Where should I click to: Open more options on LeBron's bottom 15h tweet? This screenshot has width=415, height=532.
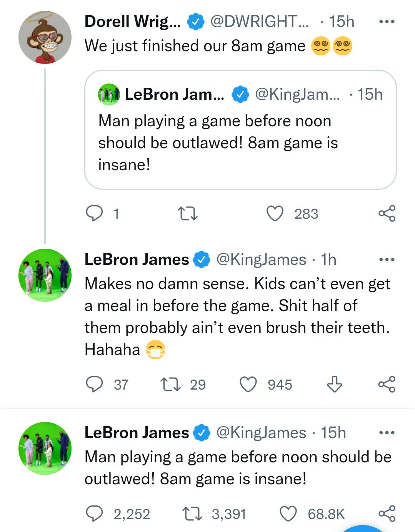pyautogui.click(x=387, y=433)
